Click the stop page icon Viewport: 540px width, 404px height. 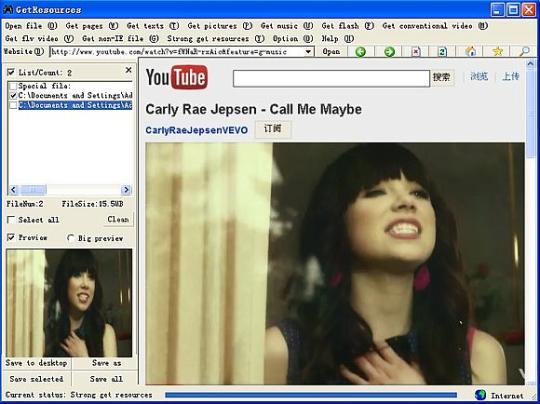[x=416, y=52]
